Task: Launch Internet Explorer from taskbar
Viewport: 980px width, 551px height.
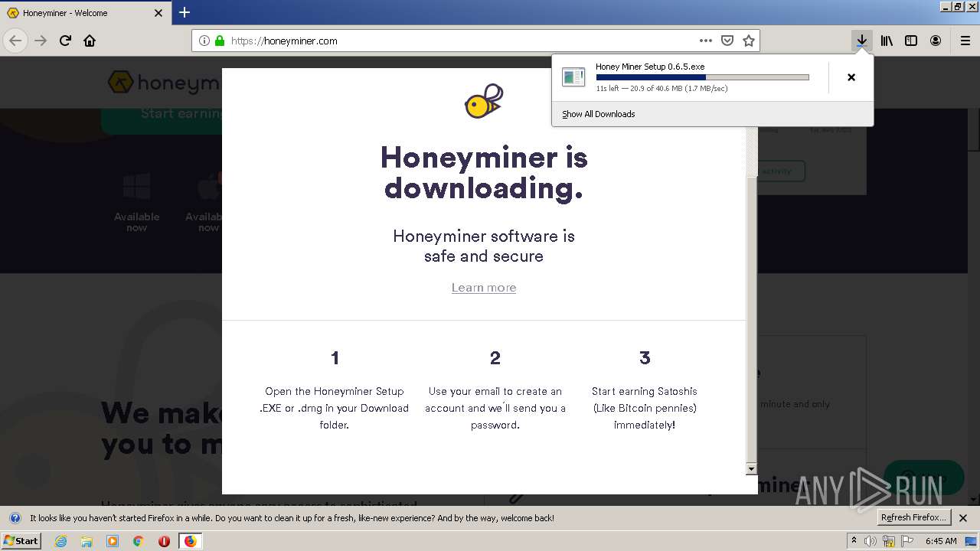Action: 60,541
